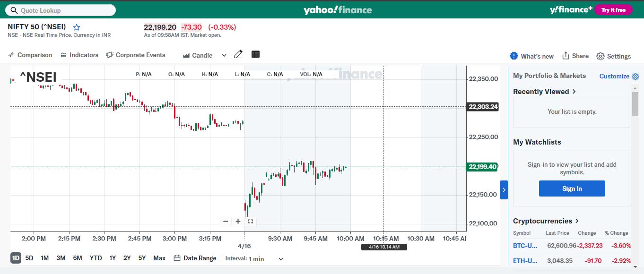Viewport: 644px width, 274px height.
Task: Click the Customize gear icon
Action: coord(635,77)
